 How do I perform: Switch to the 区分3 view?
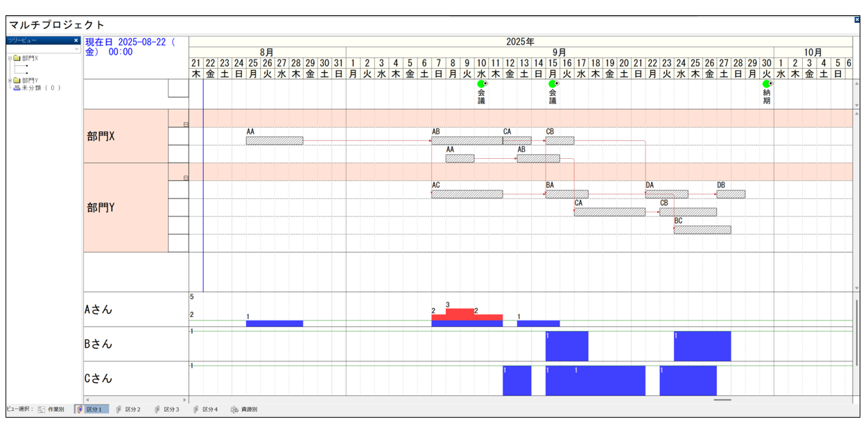[157, 409]
